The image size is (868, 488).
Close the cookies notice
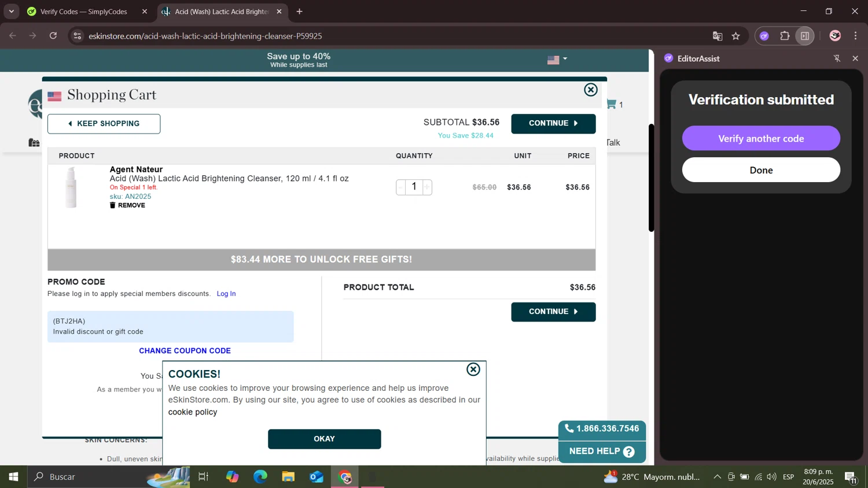coord(473,369)
